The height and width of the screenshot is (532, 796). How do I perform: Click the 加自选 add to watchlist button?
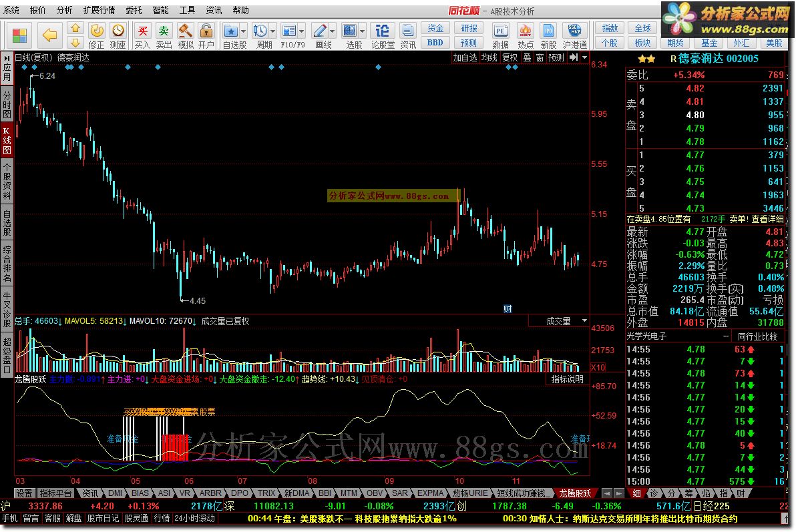coord(465,58)
